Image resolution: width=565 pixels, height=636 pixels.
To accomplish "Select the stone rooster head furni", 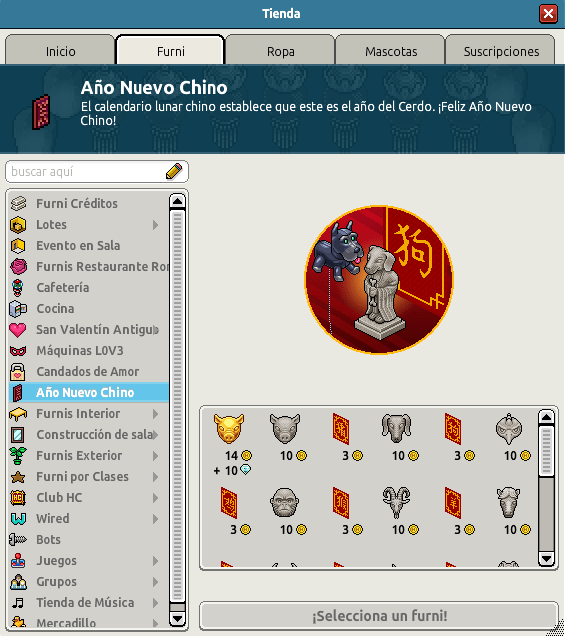I will coord(509,428).
